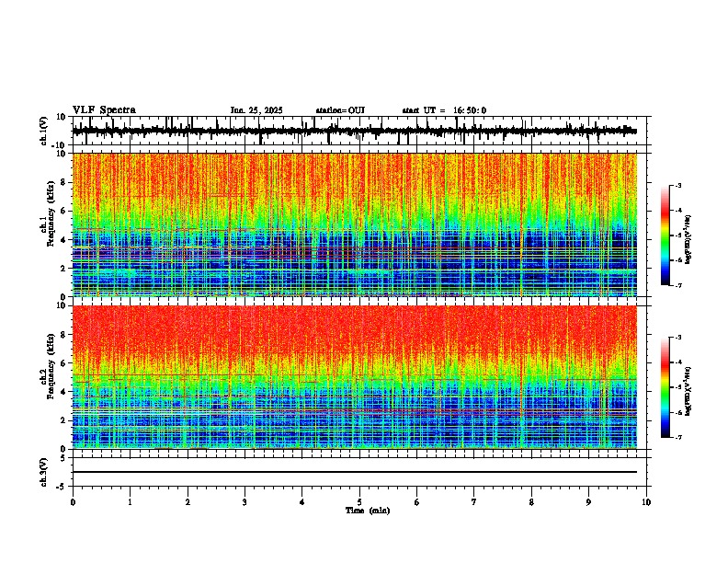Click the ch.1 "Frequency (kHz)" axis label

pos(51,214)
